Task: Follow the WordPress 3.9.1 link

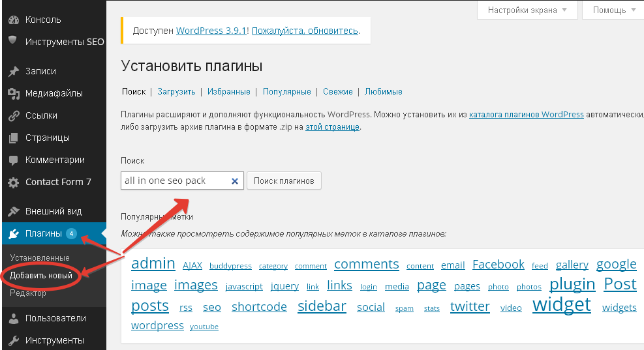Action: (x=211, y=31)
